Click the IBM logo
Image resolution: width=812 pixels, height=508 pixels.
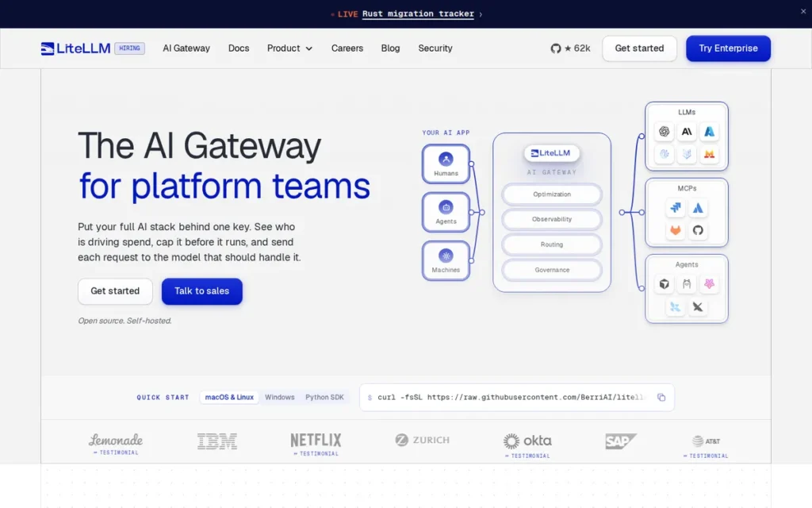pyautogui.click(x=217, y=441)
